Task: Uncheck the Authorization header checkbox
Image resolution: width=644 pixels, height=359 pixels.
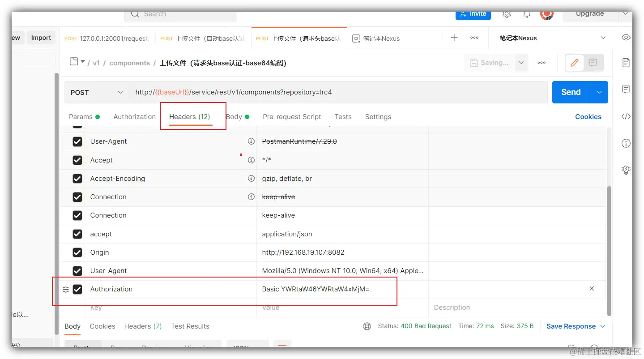Action: click(x=77, y=289)
